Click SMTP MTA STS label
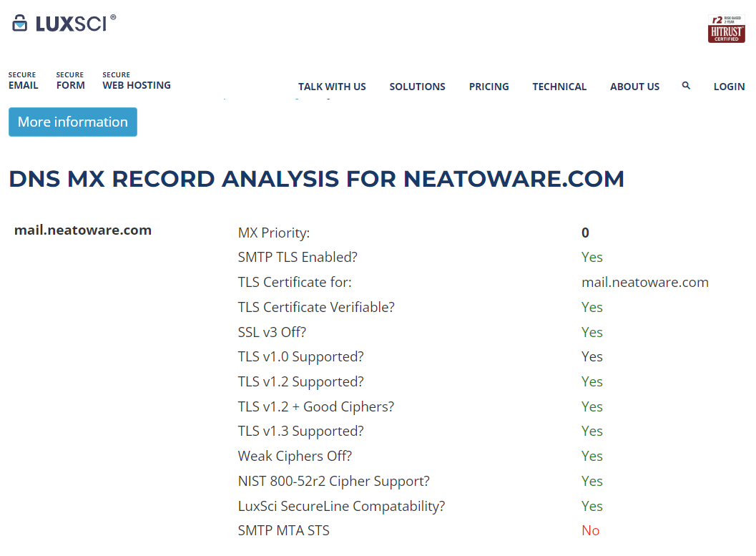756x556 pixels. (x=283, y=530)
